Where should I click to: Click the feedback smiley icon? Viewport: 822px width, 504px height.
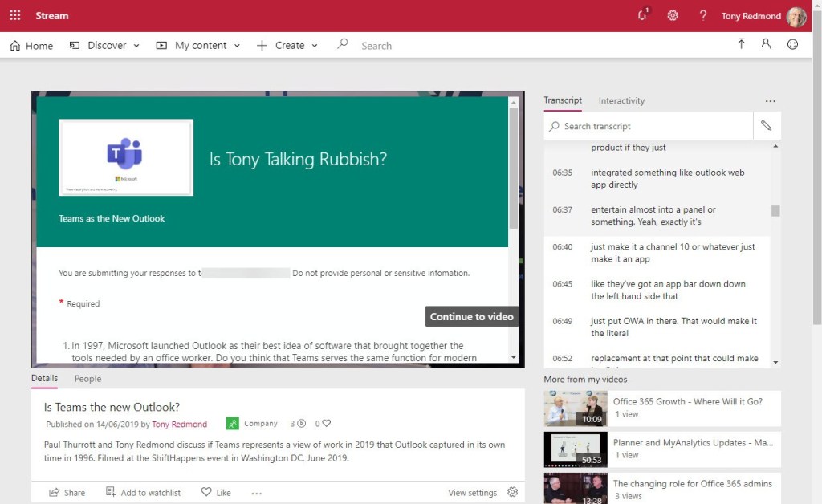click(x=792, y=44)
